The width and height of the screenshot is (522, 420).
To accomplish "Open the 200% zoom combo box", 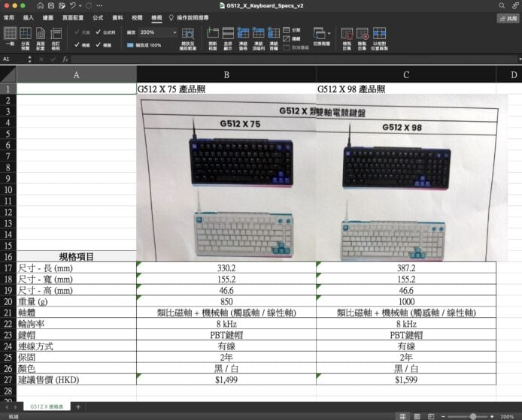I will coord(158,32).
